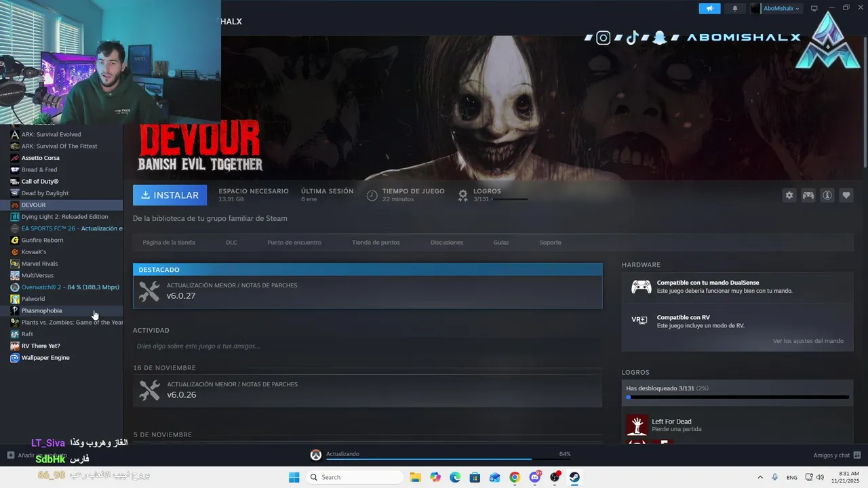
Task: Click the Overwatch icon in downloads bar
Action: click(315, 455)
